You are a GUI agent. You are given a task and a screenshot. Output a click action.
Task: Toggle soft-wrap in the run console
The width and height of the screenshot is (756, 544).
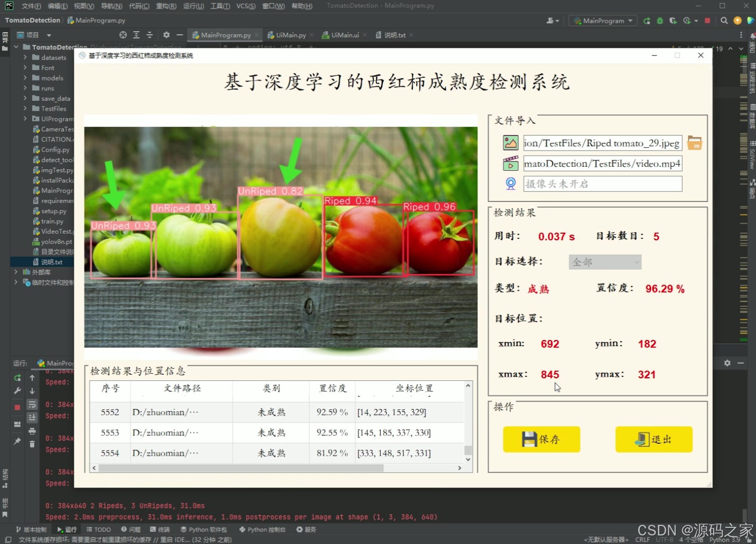32,404
